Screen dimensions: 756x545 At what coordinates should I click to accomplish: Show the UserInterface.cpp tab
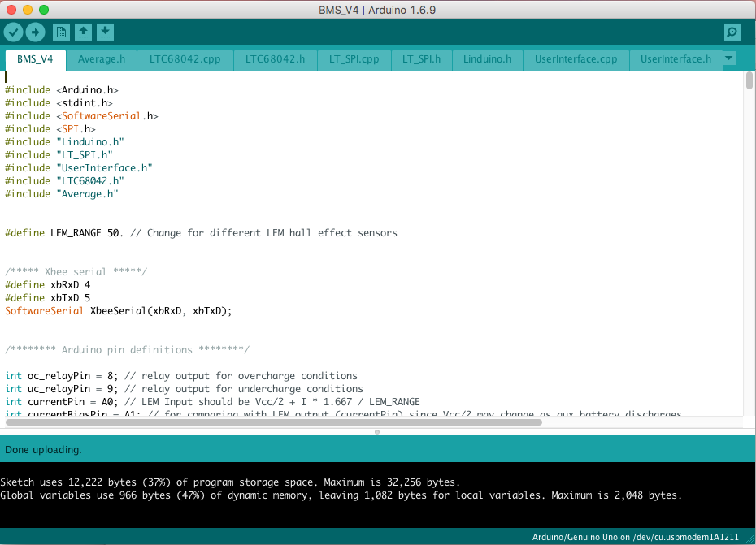tap(576, 59)
